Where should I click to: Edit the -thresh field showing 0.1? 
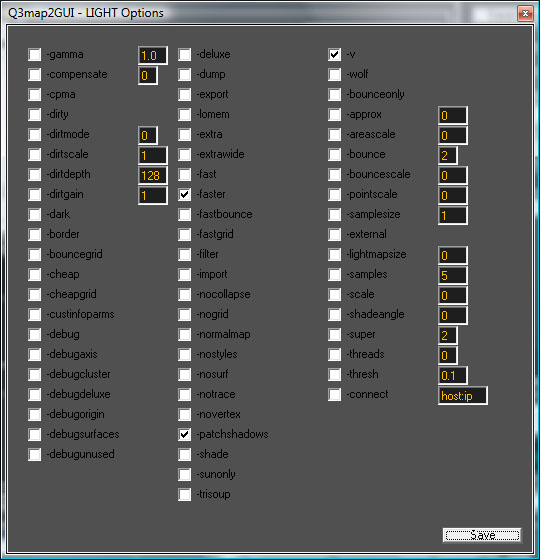tap(453, 376)
